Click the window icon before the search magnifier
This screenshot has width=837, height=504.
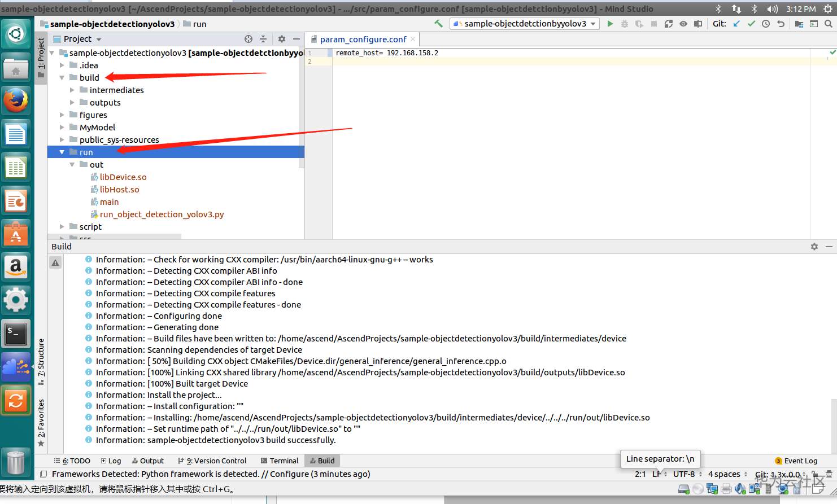tap(814, 24)
